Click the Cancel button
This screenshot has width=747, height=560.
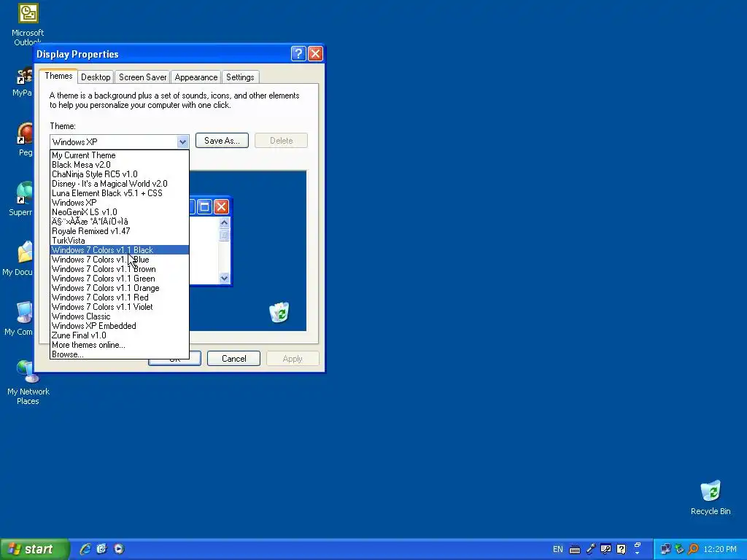click(x=234, y=359)
